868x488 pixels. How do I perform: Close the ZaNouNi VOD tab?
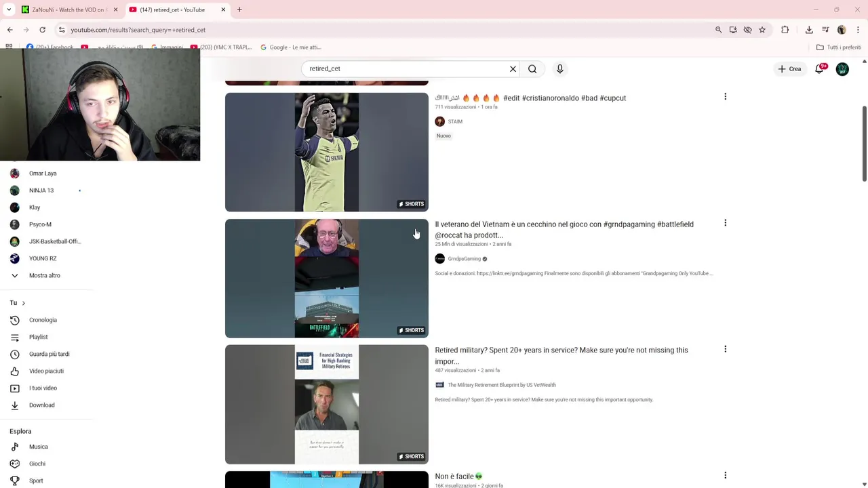pos(115,9)
